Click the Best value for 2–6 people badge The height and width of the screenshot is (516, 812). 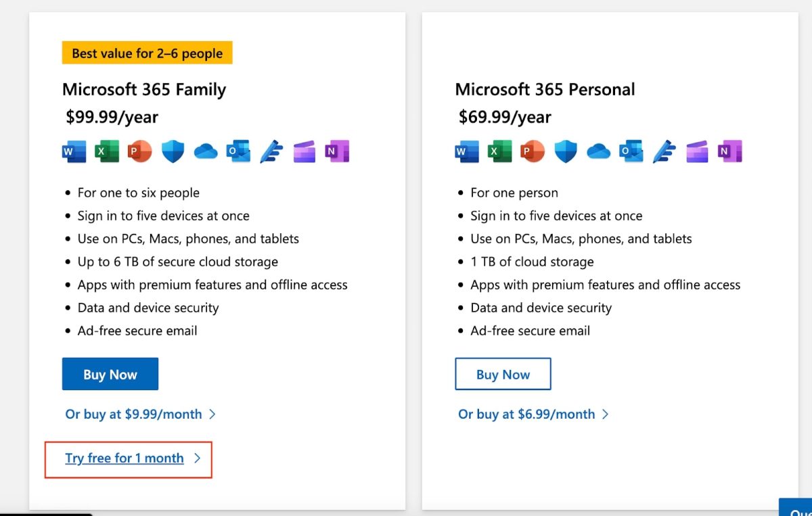point(147,53)
